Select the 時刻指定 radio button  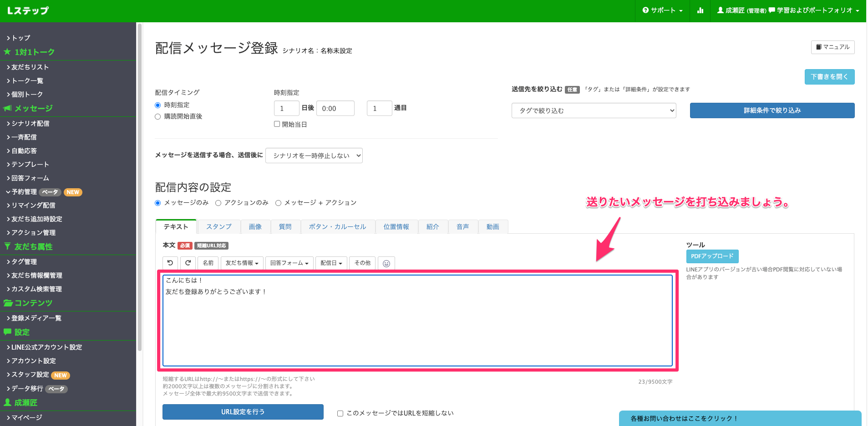point(157,105)
